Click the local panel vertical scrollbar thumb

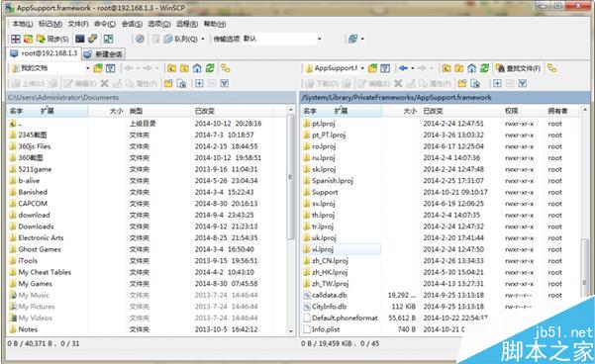(291, 177)
